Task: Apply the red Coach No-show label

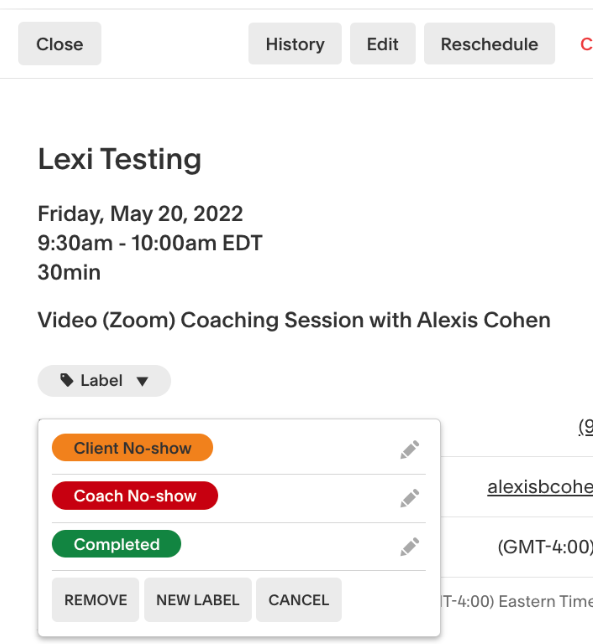Action: coord(135,496)
